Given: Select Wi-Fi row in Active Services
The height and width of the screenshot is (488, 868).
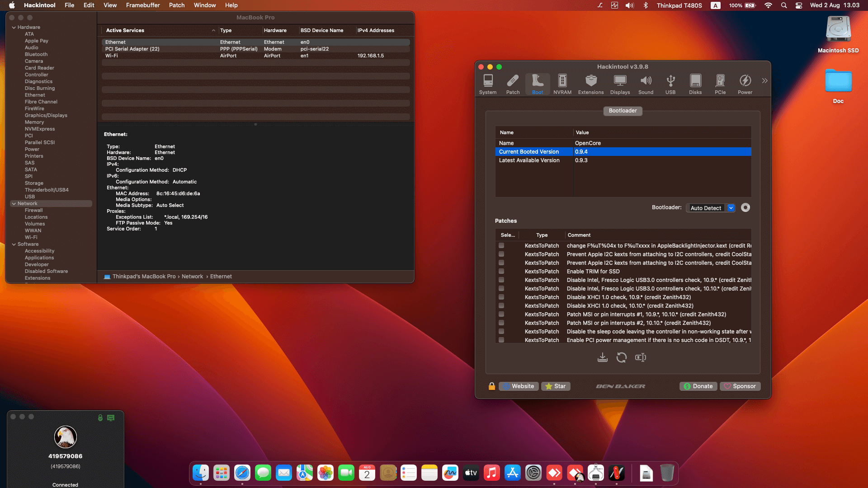Looking at the screenshot, I should click(x=256, y=56).
